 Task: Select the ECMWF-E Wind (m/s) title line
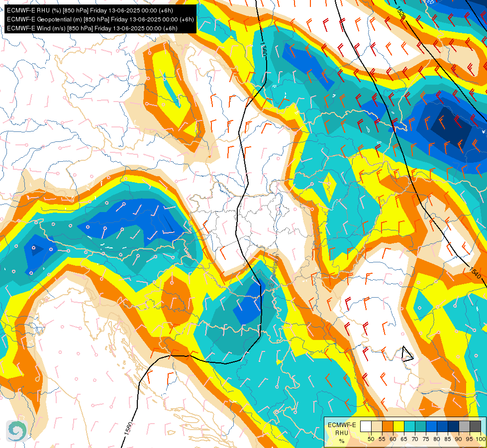tap(92, 28)
